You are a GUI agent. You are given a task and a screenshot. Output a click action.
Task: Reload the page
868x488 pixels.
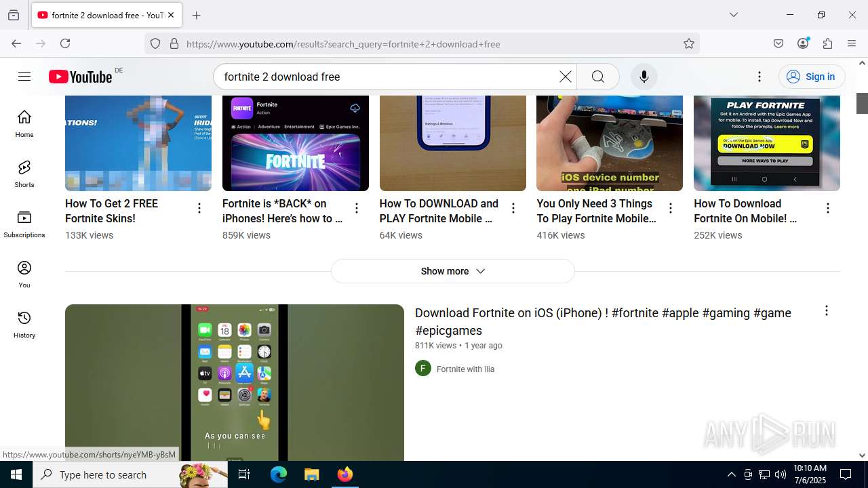(x=65, y=43)
